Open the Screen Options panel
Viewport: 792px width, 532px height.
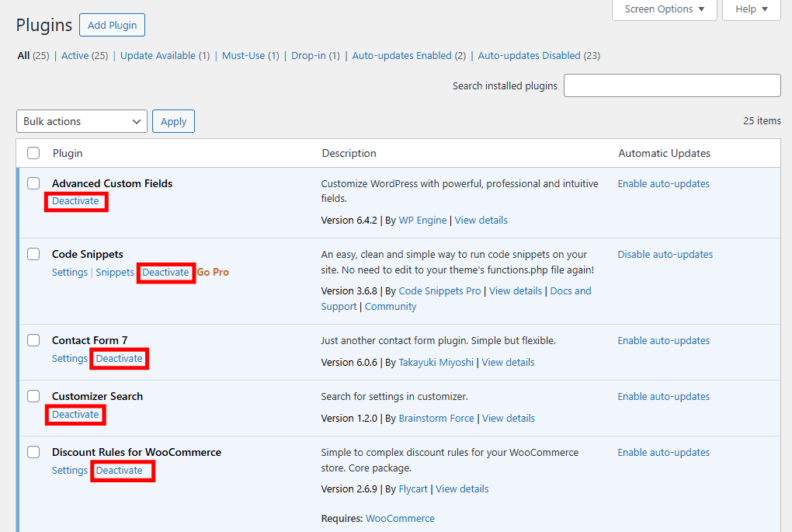coord(664,9)
